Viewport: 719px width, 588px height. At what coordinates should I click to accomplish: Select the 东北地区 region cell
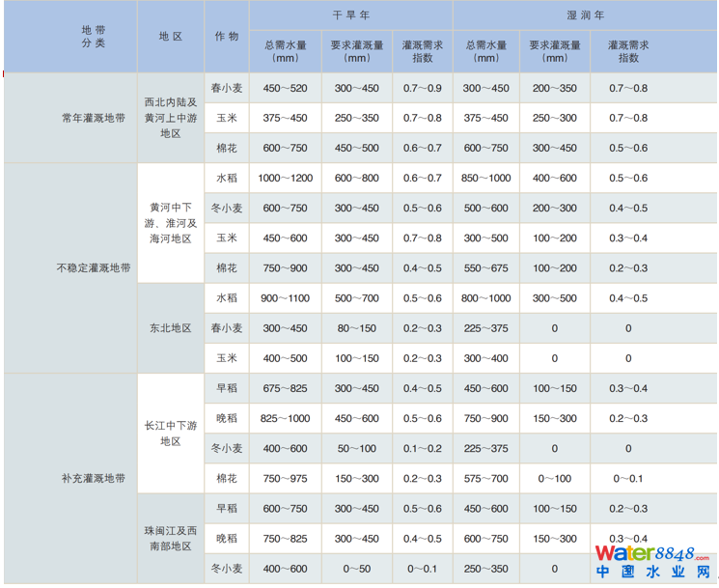tap(170, 327)
